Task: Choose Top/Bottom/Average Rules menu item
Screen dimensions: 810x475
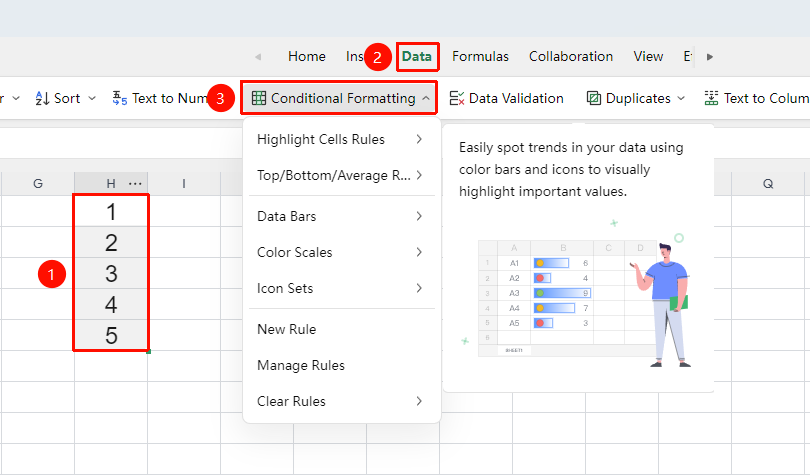Action: click(341, 176)
